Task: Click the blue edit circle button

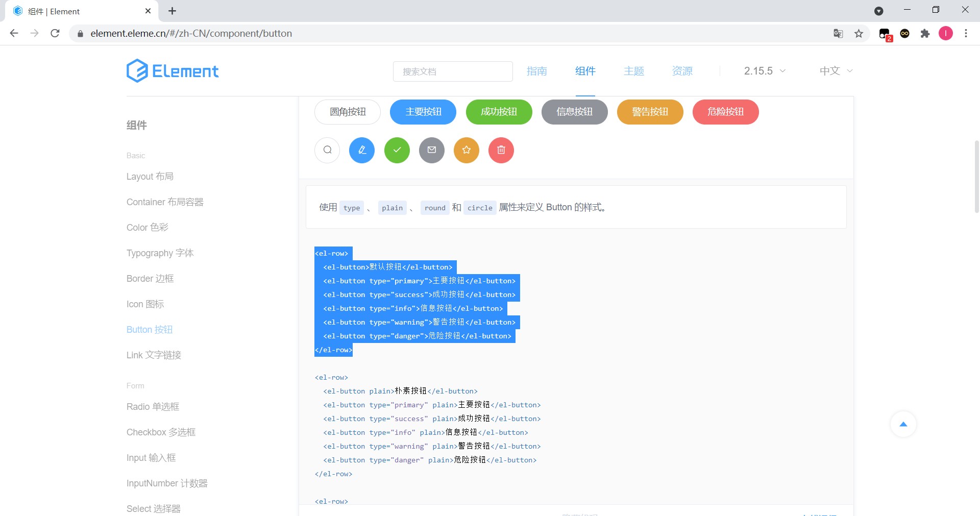Action: [x=362, y=150]
